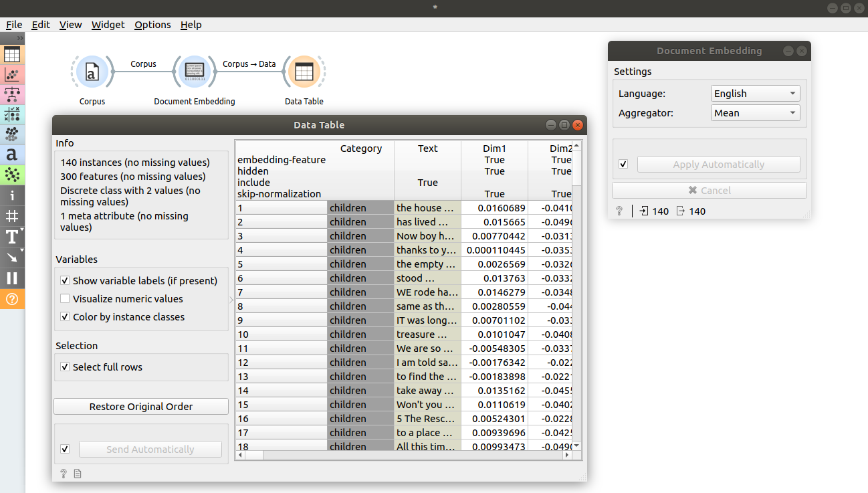This screenshot has width=868, height=493.
Task: Select row 7 header in the data table
Action: tap(282, 292)
